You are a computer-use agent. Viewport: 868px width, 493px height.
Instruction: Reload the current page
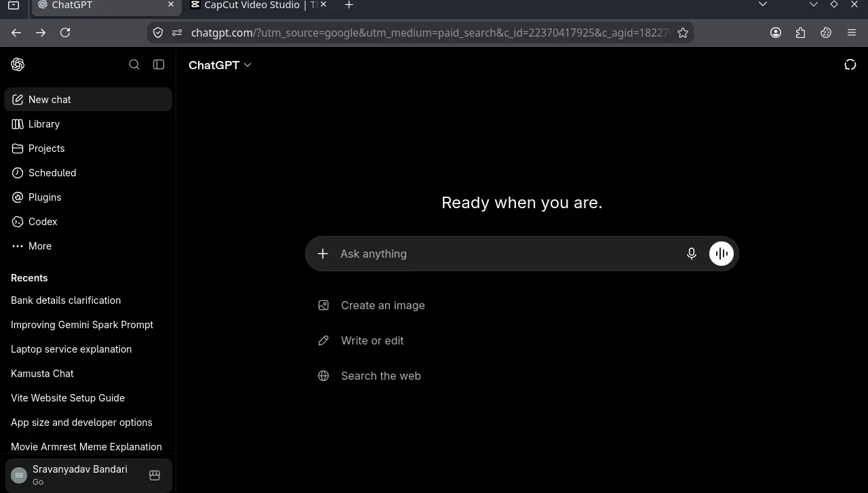(65, 33)
